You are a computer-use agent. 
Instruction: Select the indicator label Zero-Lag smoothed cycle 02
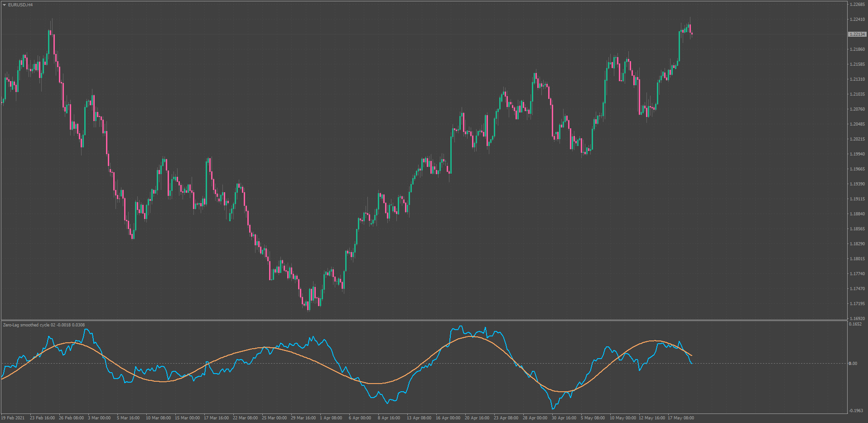click(29, 325)
